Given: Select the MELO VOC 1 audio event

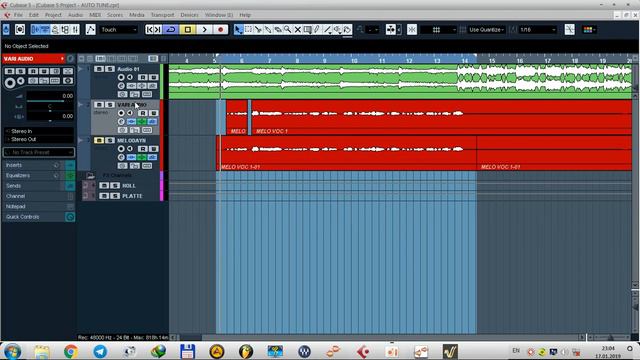Looking at the screenshot, I should 441,118.
